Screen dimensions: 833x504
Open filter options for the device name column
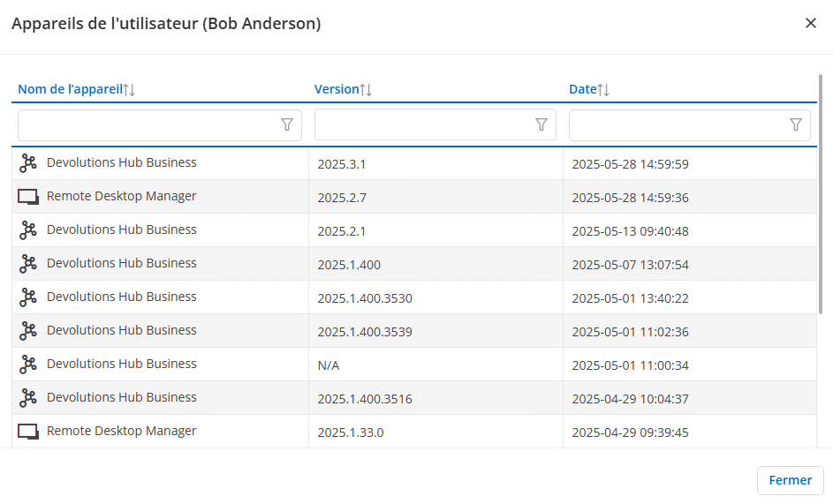click(x=287, y=124)
